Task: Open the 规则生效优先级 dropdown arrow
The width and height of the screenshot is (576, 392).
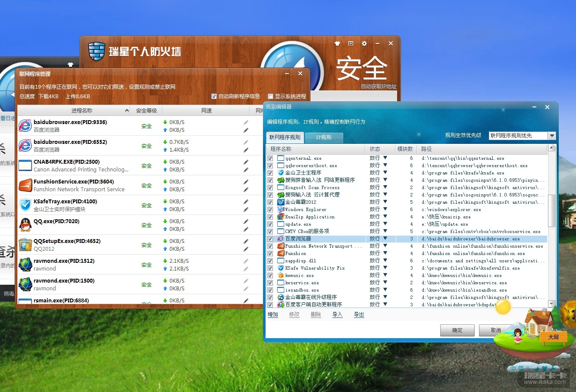Action: tap(552, 136)
